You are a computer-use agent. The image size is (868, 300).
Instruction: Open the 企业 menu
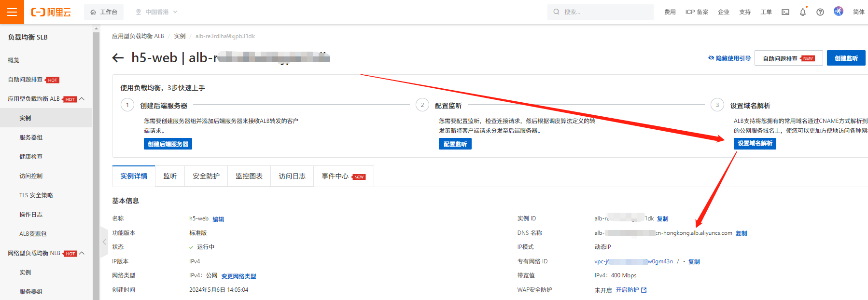[x=724, y=12]
